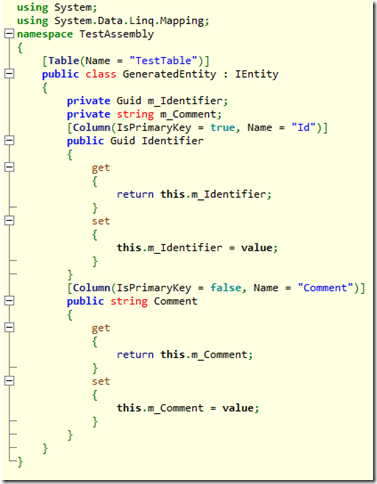377x484 pixels.
Task: Collapse the GeneratedEntity class block
Action: [x=9, y=74]
